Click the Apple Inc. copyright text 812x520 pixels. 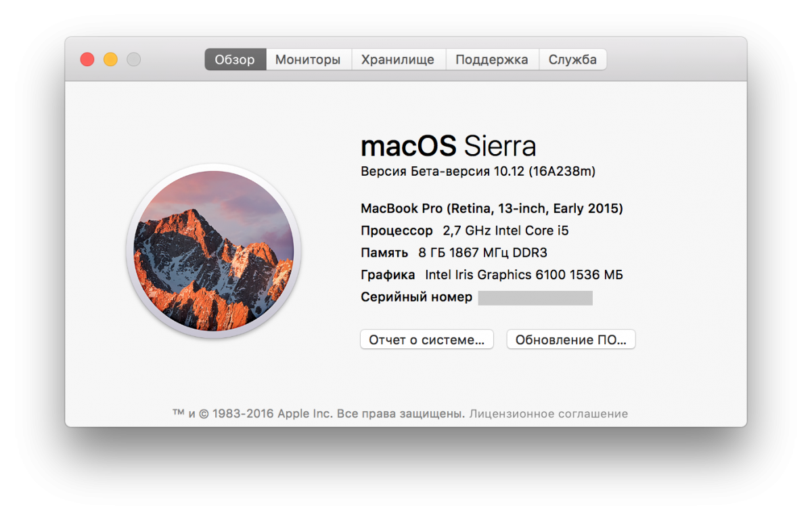point(318,413)
